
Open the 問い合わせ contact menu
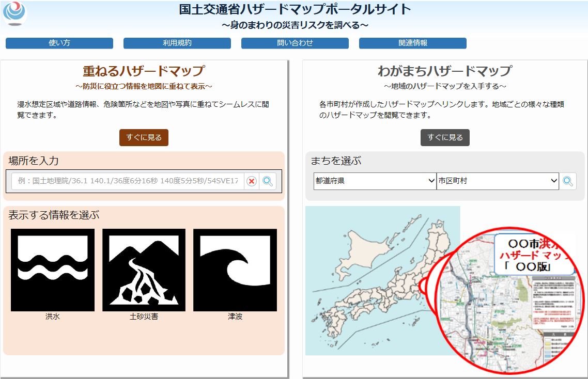point(295,43)
